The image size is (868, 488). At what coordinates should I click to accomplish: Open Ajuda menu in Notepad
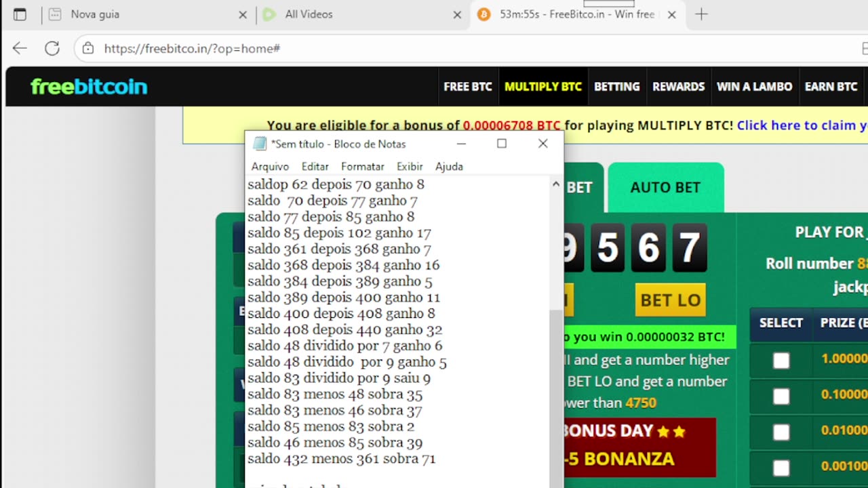[x=449, y=167]
